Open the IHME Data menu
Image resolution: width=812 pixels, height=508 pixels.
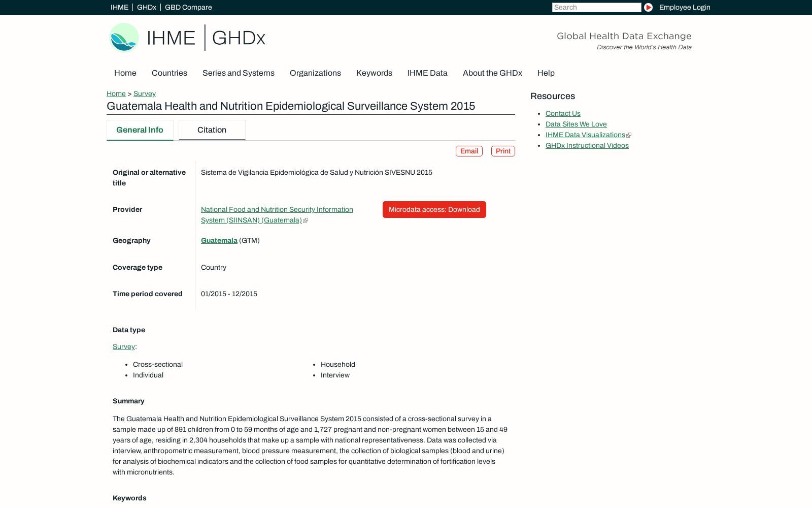[x=427, y=73]
